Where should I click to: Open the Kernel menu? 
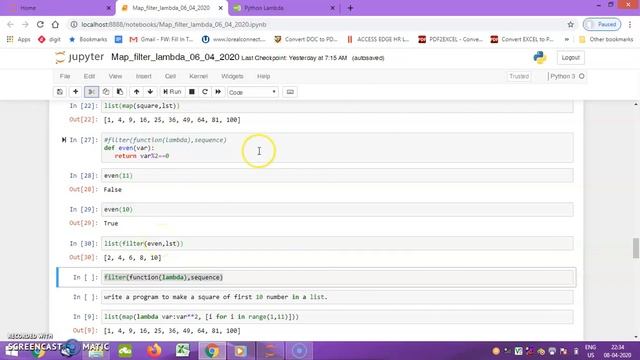tap(198, 76)
